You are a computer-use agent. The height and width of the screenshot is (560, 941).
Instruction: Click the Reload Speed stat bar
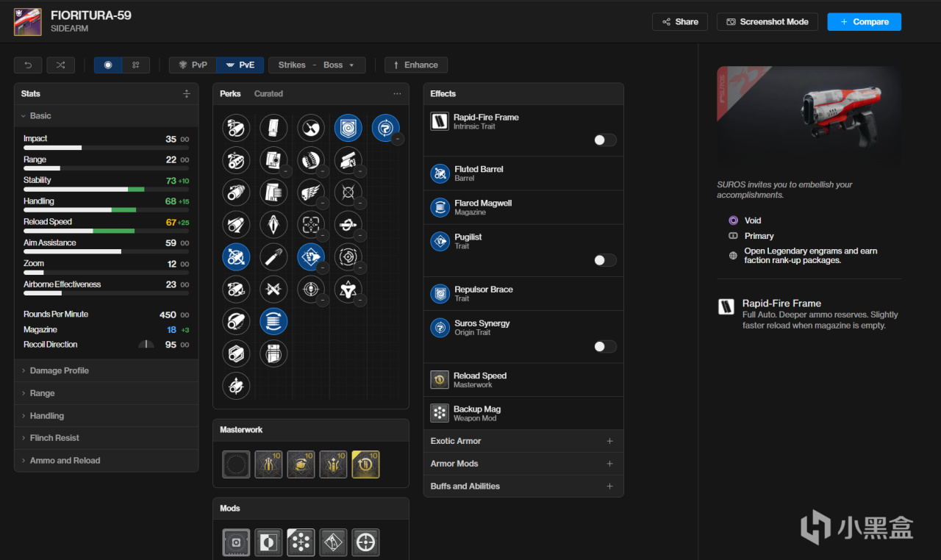pos(106,231)
